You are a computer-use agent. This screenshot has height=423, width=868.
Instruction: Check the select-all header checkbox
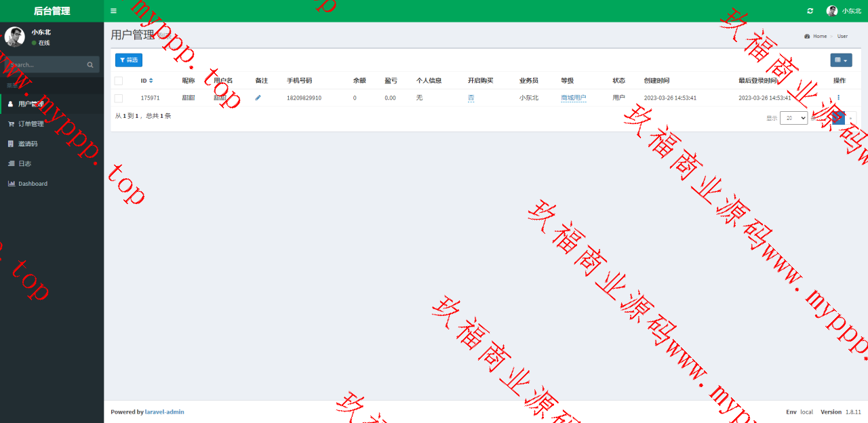pos(119,81)
